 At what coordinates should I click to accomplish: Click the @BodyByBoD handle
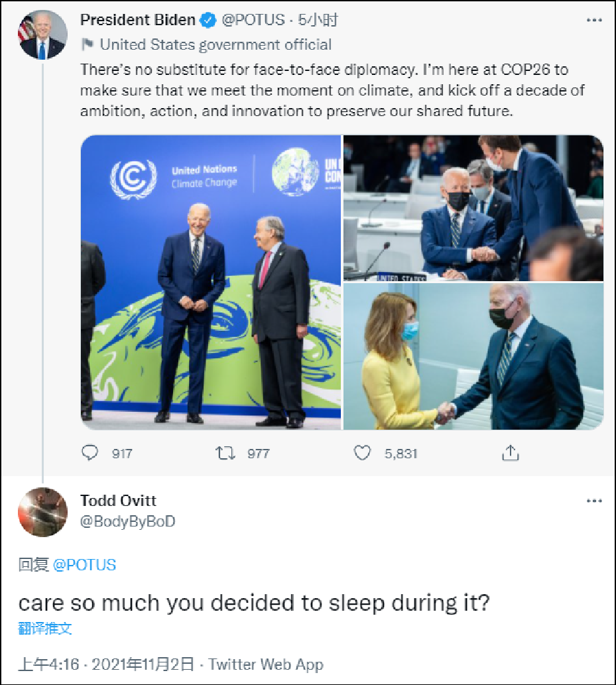[x=127, y=521]
